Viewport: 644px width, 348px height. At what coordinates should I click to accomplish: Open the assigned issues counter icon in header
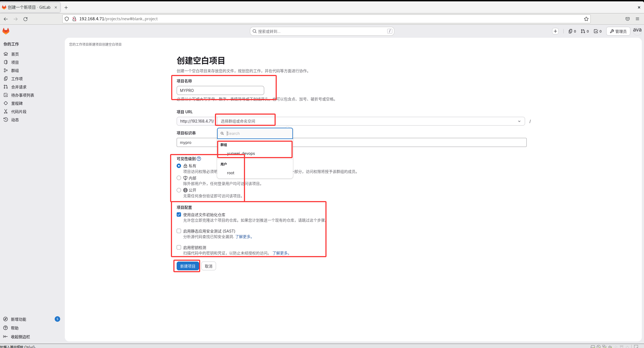(572, 31)
